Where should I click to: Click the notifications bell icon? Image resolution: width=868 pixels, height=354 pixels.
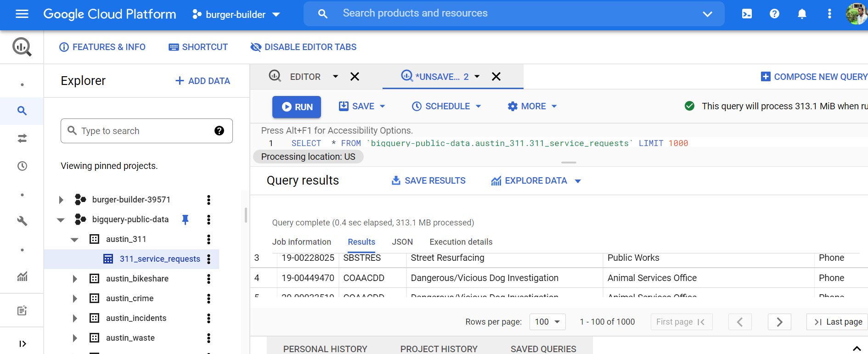pos(802,14)
